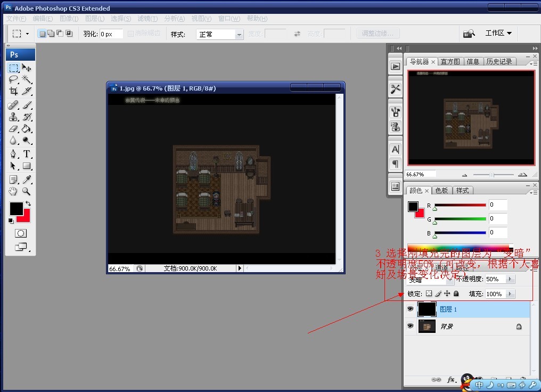Image resolution: width=541 pixels, height=392 pixels.
Task: Open the layer blend mode dropdown
Action: [430, 280]
